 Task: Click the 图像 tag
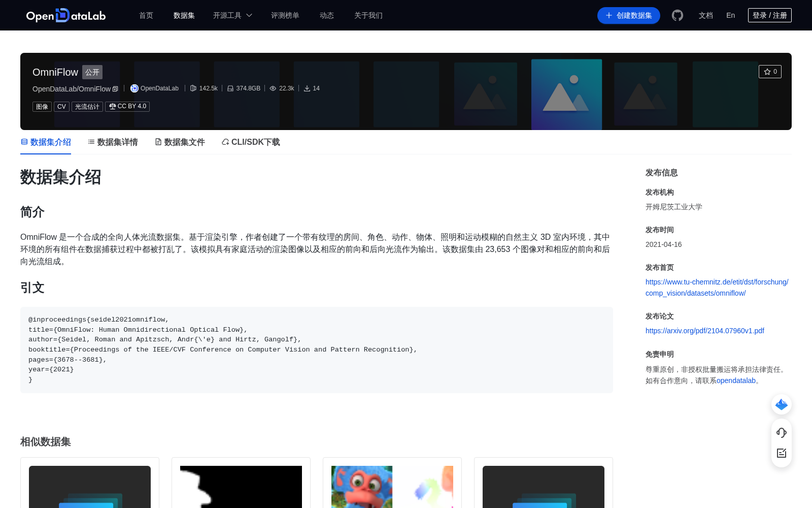42,107
